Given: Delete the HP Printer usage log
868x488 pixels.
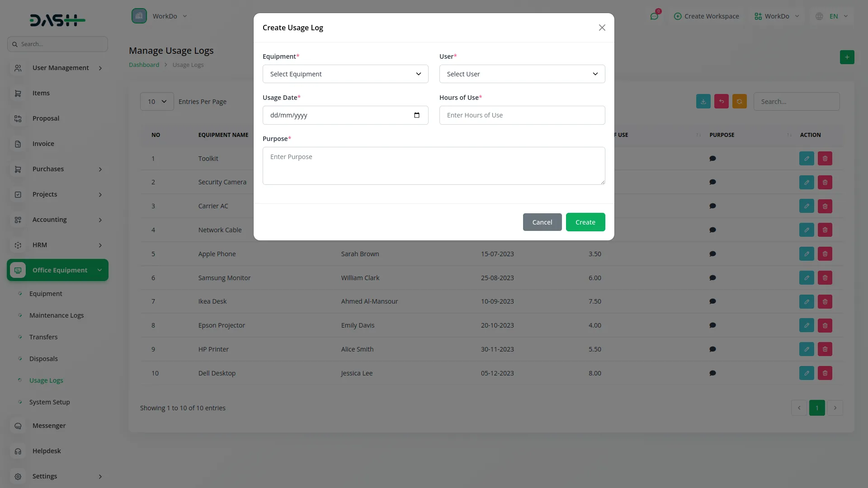Looking at the screenshot, I should click(x=825, y=349).
